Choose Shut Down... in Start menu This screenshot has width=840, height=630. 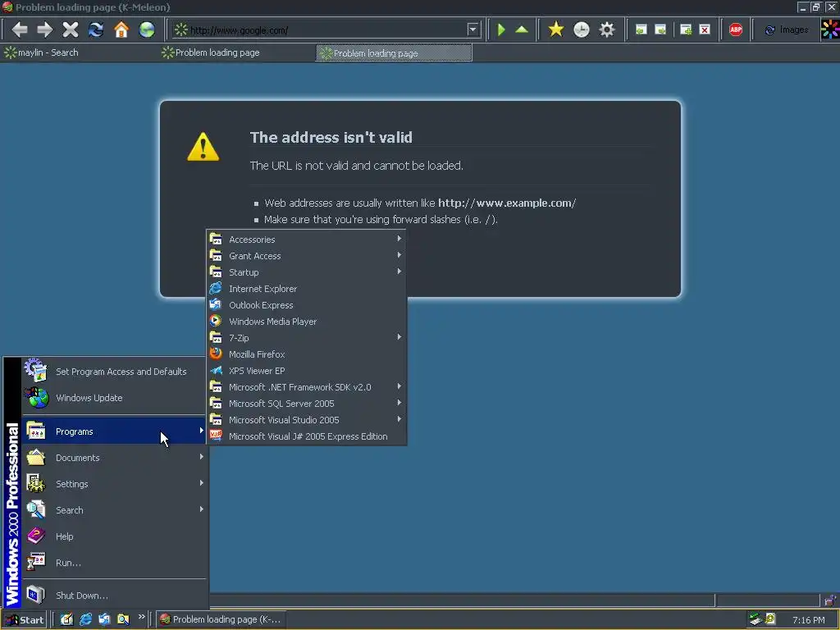click(114, 596)
